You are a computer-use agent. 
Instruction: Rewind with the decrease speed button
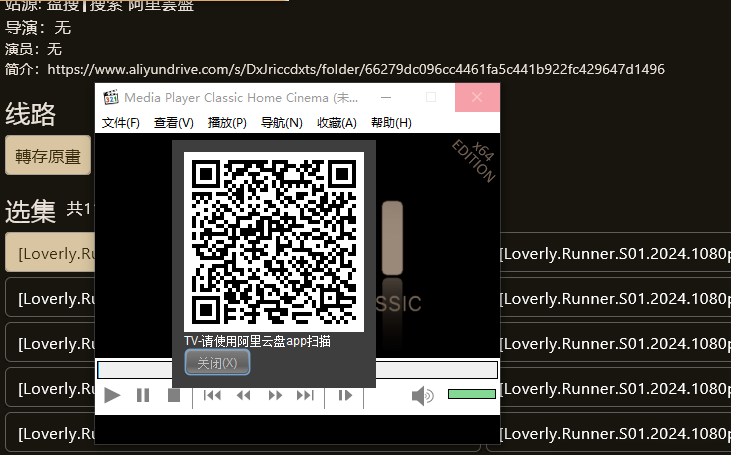click(x=243, y=395)
